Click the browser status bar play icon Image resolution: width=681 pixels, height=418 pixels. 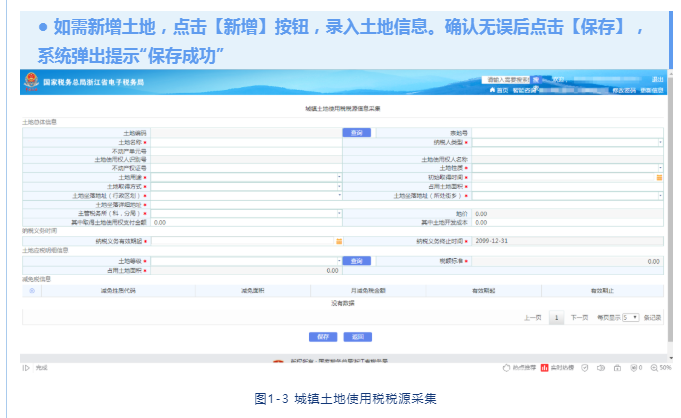26,368
